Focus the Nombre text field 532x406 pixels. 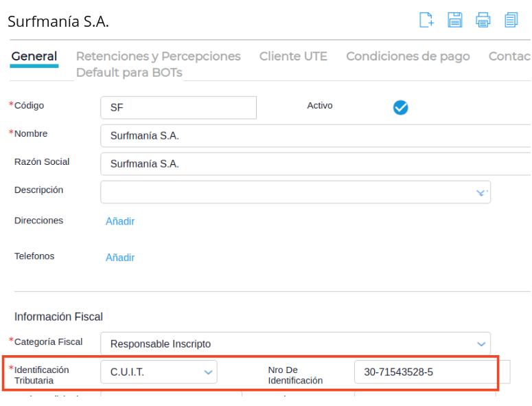[316, 136]
